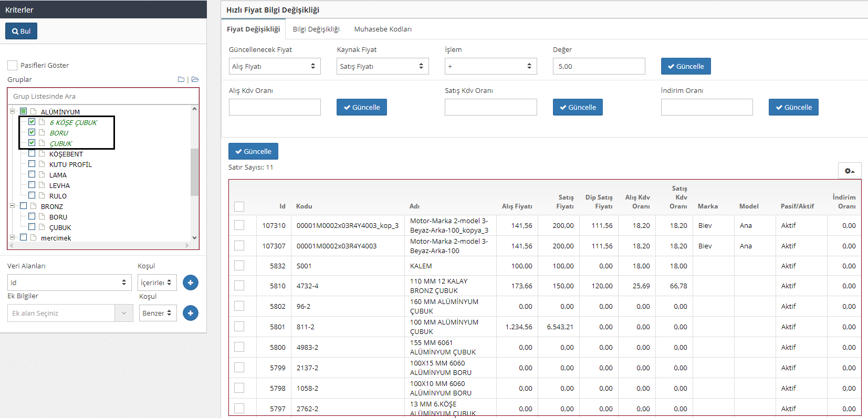The height and width of the screenshot is (418, 868).
Task: Click the Güncelle button above Satır Sayısı
Action: tap(253, 151)
